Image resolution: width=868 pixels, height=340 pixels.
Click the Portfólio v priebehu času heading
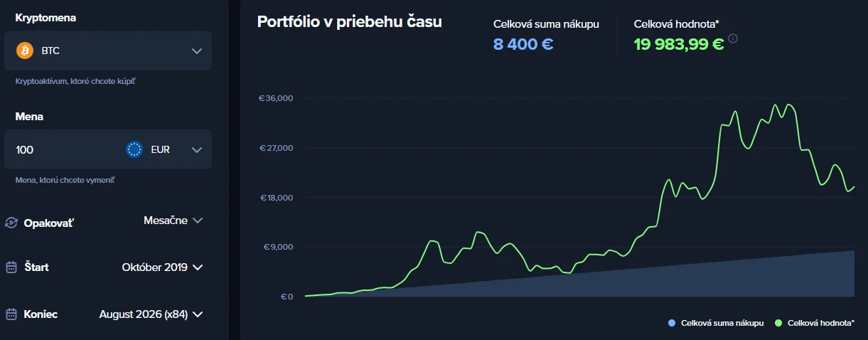[x=349, y=22]
